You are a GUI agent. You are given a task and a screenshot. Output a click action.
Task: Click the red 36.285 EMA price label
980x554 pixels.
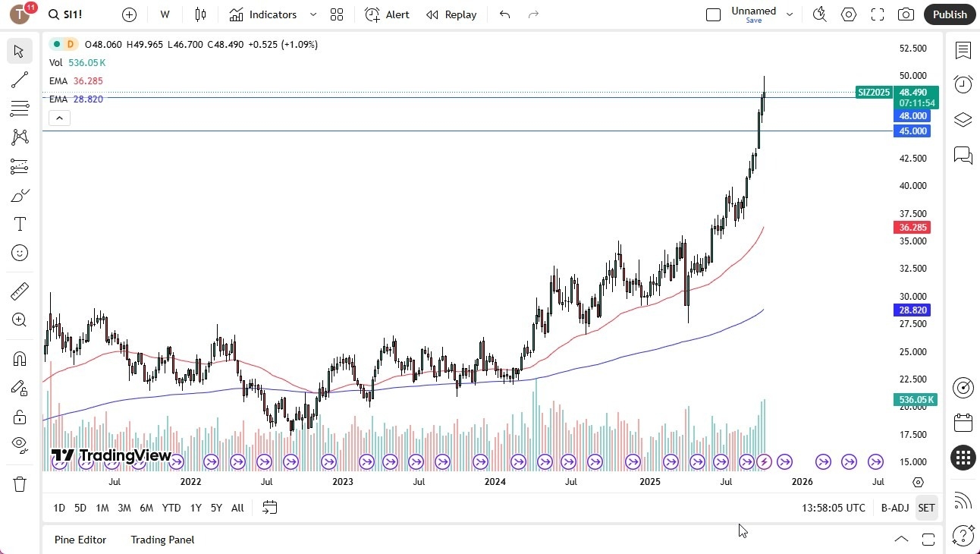(912, 228)
